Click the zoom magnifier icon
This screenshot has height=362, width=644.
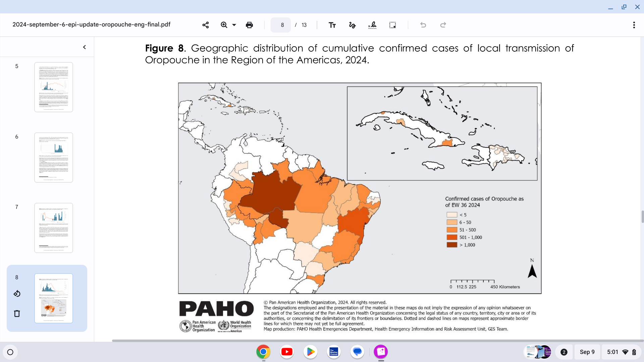tap(224, 25)
